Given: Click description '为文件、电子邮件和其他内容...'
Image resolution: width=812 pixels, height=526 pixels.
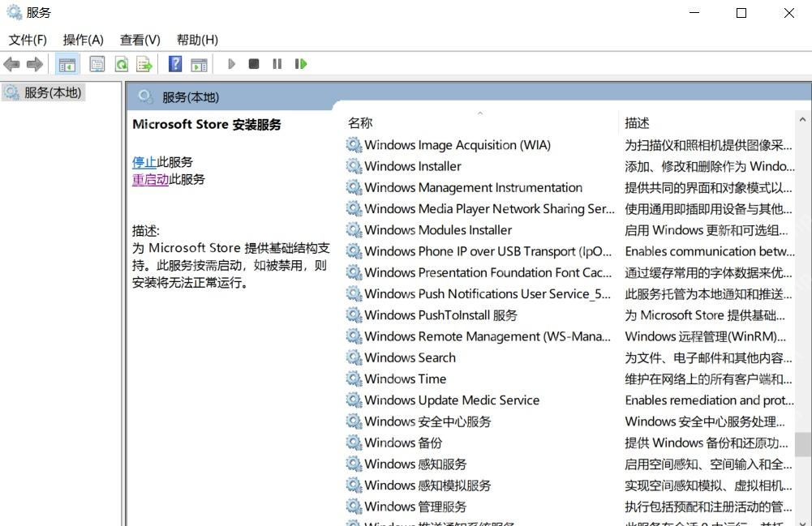Looking at the screenshot, I should coord(708,357).
